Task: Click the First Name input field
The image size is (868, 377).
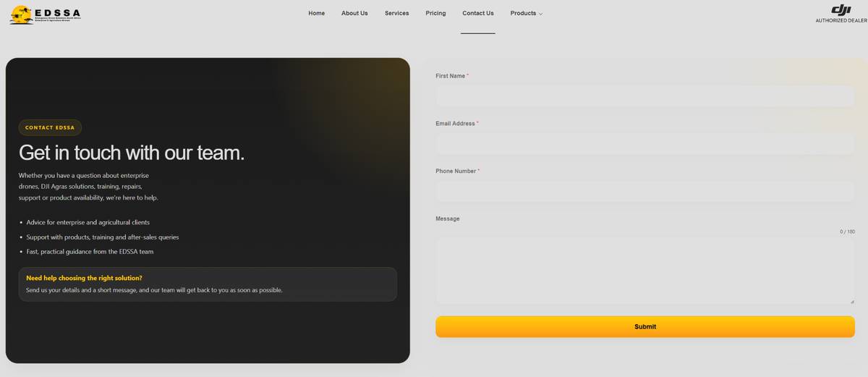Action: click(x=645, y=96)
